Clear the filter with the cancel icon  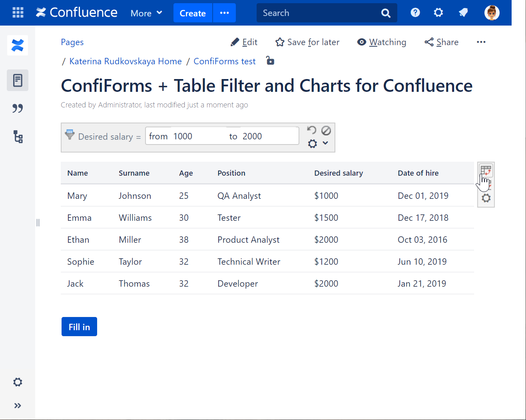click(326, 130)
